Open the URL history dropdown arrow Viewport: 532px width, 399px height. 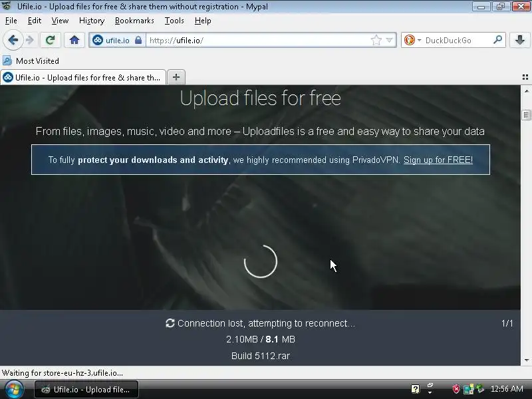click(390, 41)
